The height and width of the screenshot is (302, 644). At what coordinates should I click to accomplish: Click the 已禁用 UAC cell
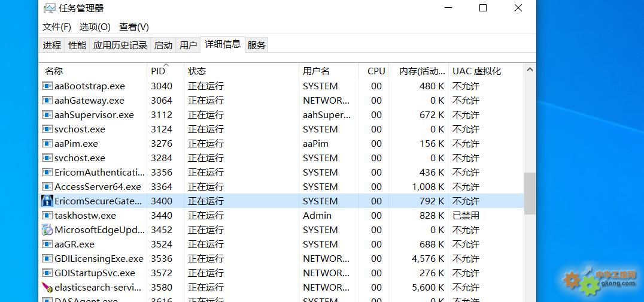(x=466, y=216)
